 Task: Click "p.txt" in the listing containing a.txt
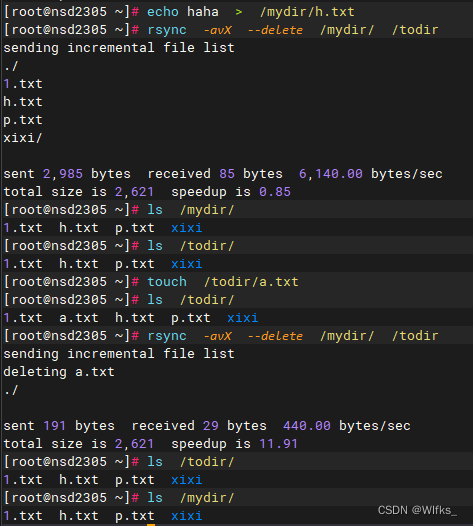[191, 318]
